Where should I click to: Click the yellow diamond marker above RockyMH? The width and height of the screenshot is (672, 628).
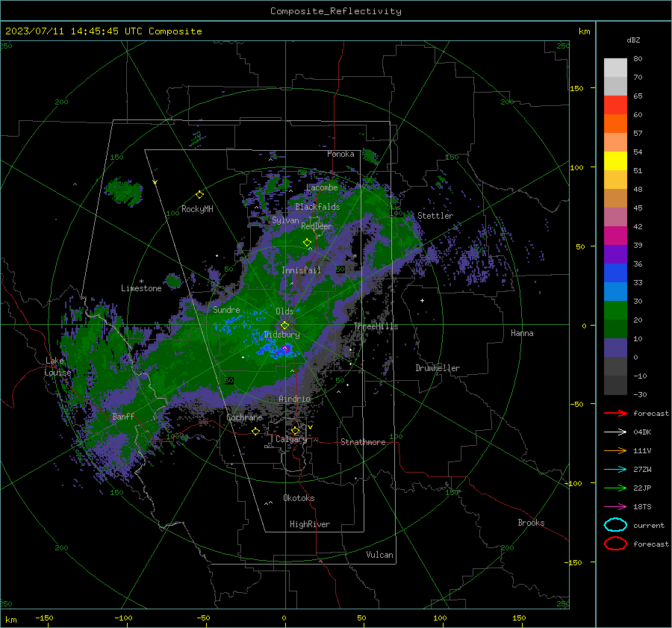click(x=199, y=195)
